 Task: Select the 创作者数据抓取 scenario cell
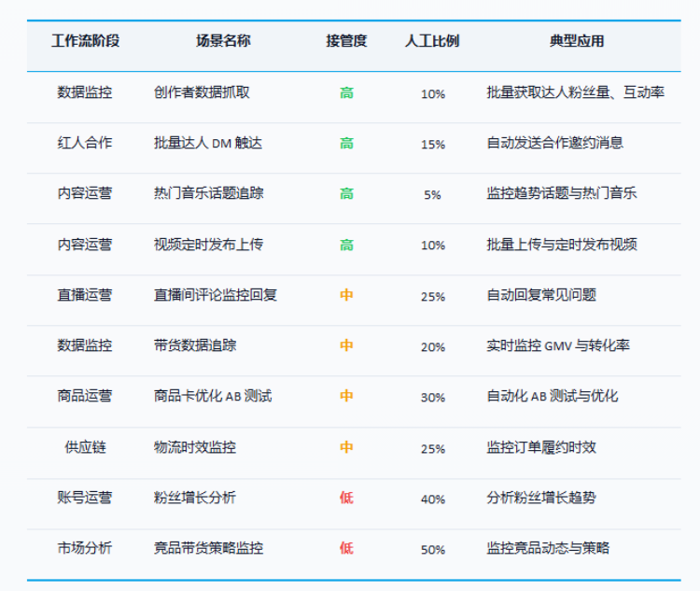202,92
